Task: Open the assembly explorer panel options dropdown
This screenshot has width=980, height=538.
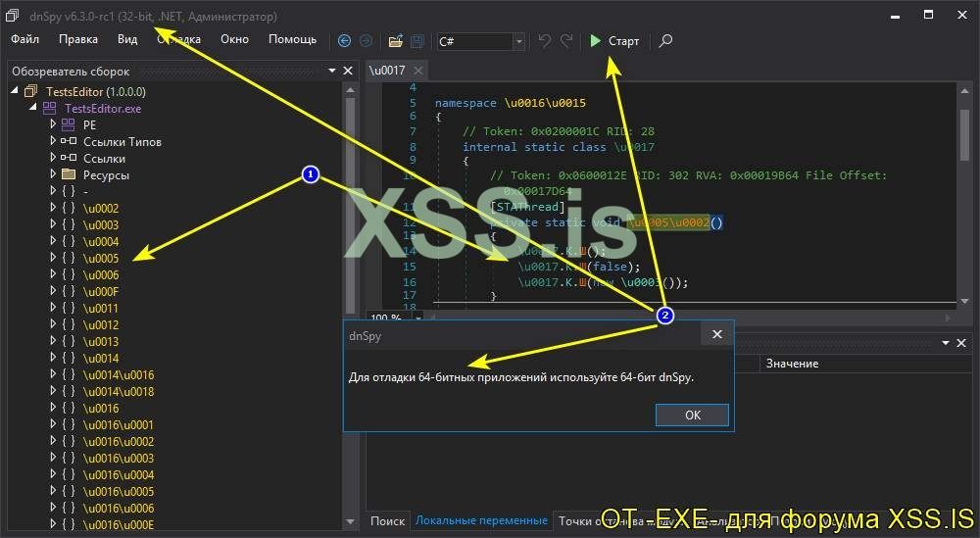Action: coord(332,71)
